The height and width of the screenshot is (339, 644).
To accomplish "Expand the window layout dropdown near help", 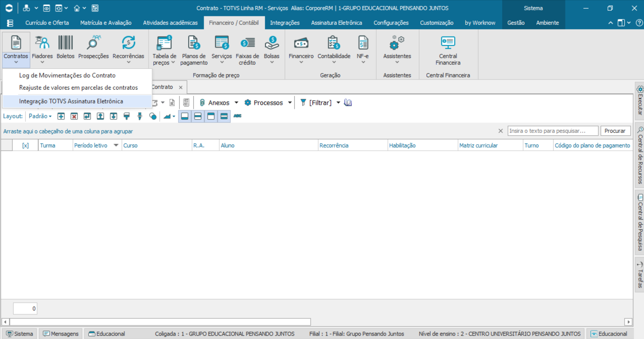I will [629, 23].
